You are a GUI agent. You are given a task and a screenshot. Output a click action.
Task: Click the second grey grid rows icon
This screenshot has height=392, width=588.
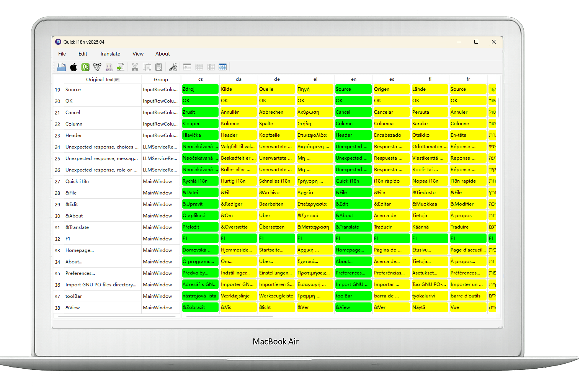point(199,67)
